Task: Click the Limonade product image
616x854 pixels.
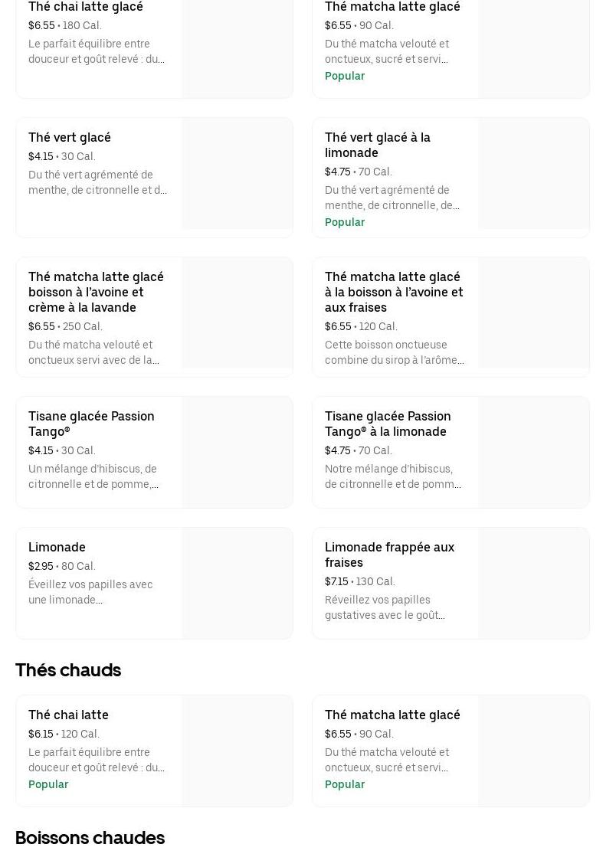Action: (x=238, y=583)
